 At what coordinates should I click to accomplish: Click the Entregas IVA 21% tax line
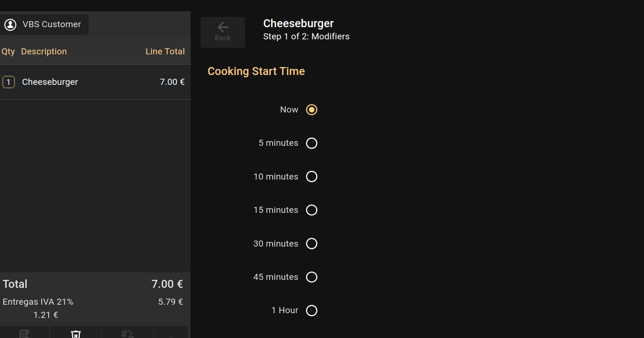coord(38,302)
